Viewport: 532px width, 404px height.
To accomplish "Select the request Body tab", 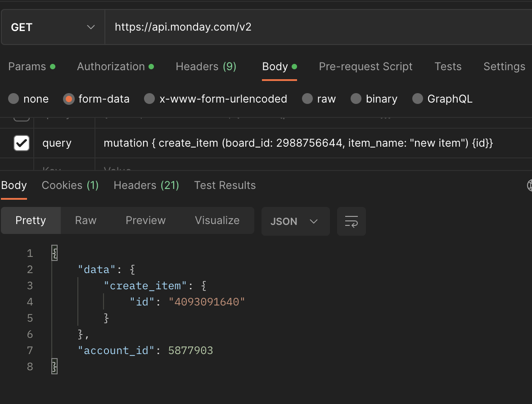I will tap(280, 67).
